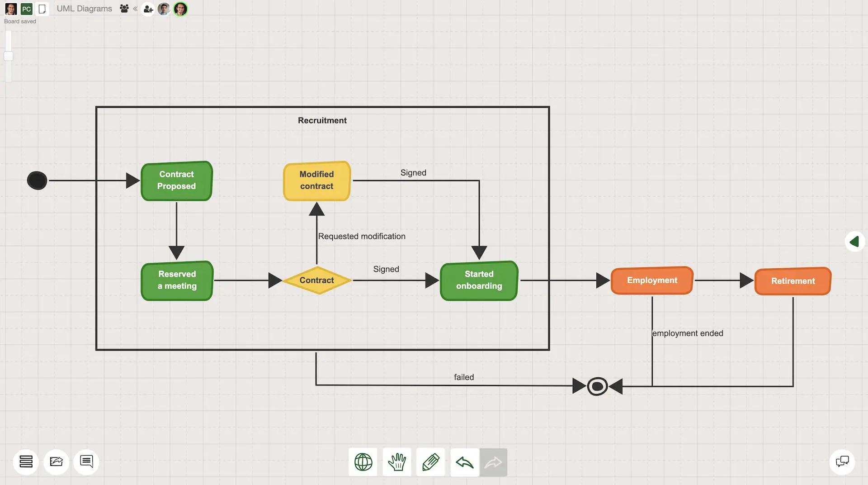Click the Recruitment frame title
Screen dimensions: 868x485
pyautogui.click(x=322, y=120)
